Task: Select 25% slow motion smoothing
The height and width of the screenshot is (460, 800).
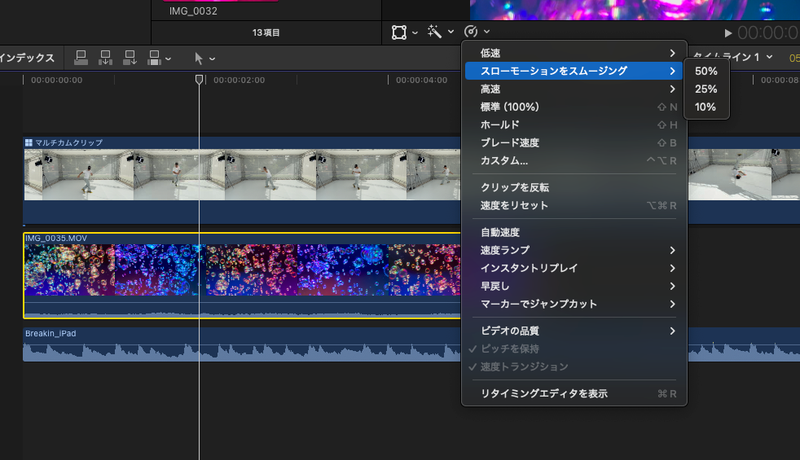Action: (x=706, y=89)
